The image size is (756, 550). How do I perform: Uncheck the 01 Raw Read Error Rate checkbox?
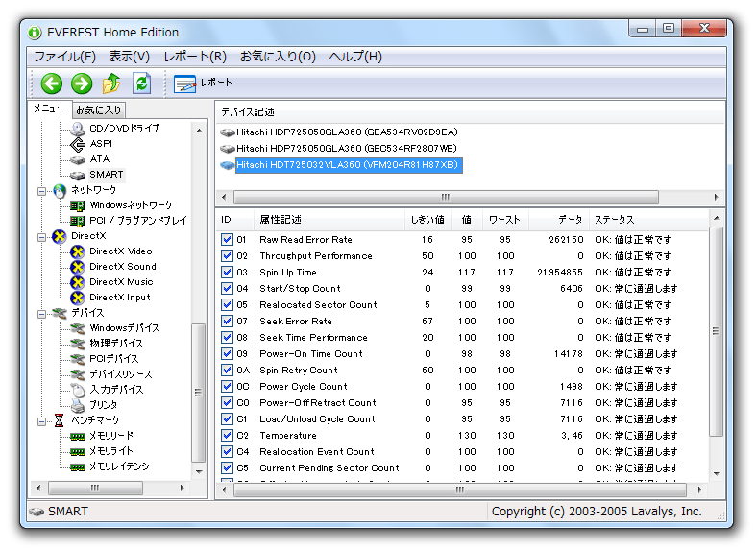click(227, 240)
